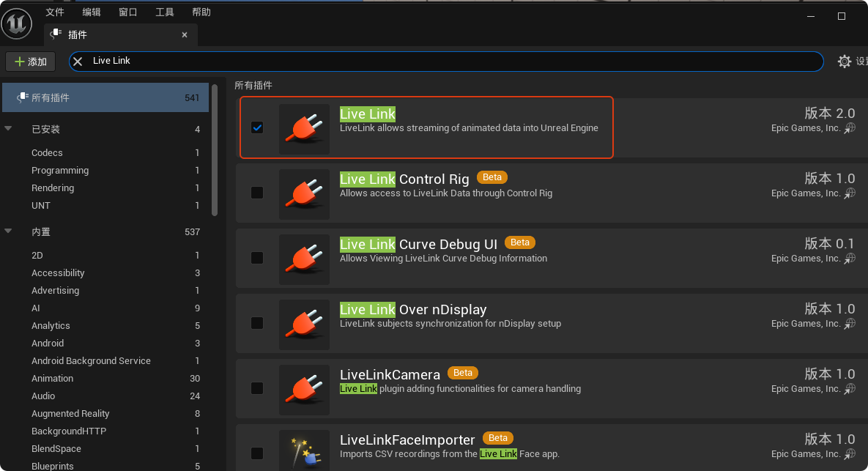Maximize the Unreal Editor window
Viewport: 868px width, 471px height.
pyautogui.click(x=842, y=16)
